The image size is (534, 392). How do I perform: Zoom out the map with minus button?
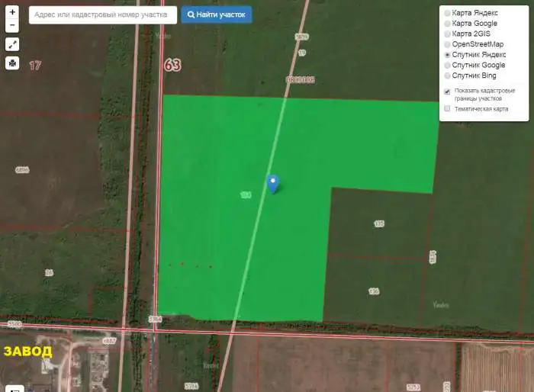click(12, 25)
